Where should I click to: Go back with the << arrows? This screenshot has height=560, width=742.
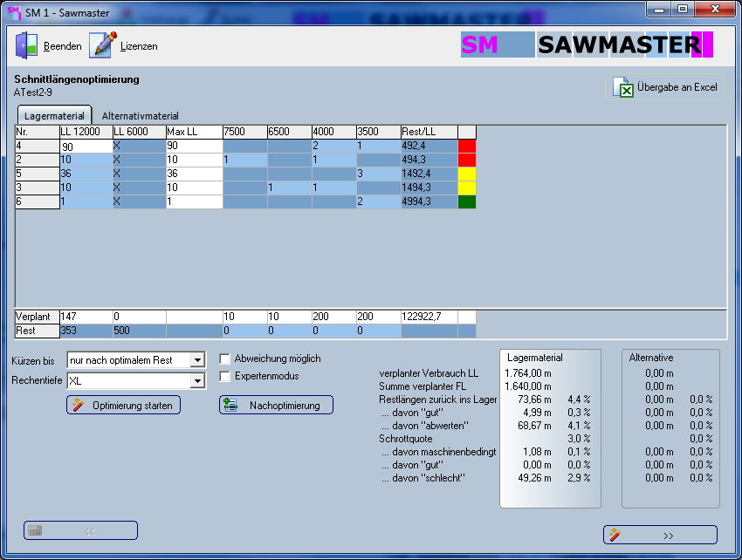click(x=89, y=531)
